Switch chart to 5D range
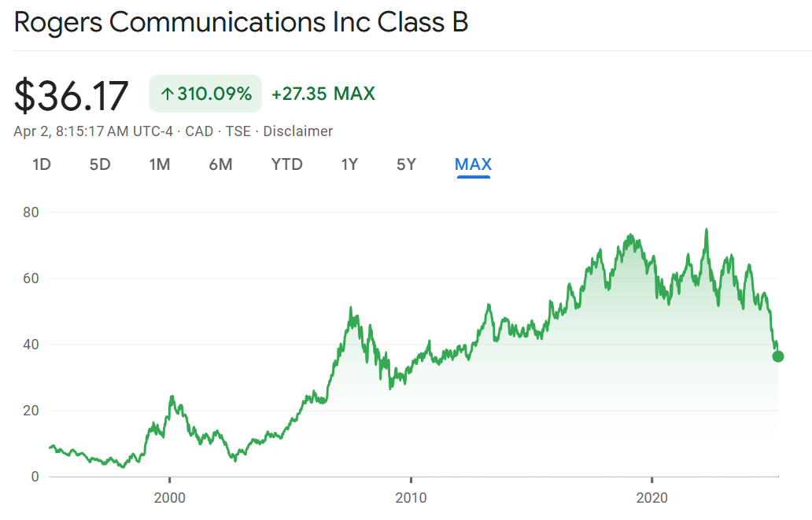812x520 pixels. click(x=100, y=164)
